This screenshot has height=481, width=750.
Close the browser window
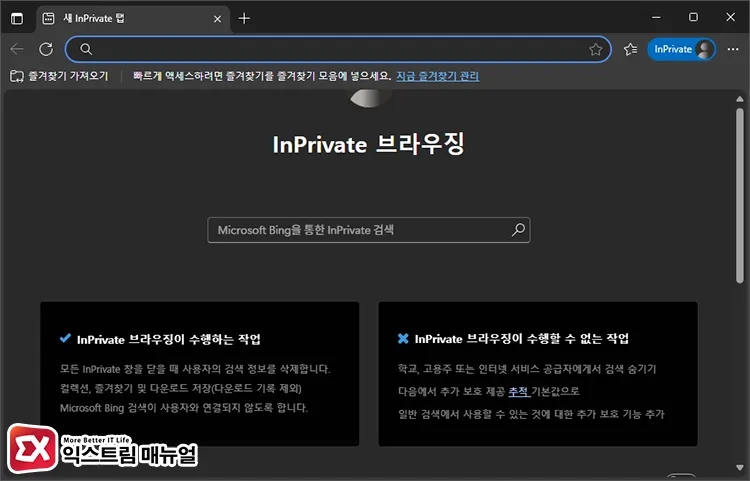pyautogui.click(x=730, y=17)
